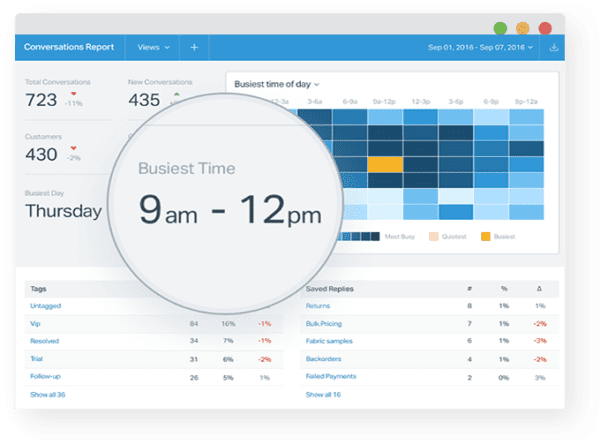Click the Most Busy legend label

[x=399, y=236]
